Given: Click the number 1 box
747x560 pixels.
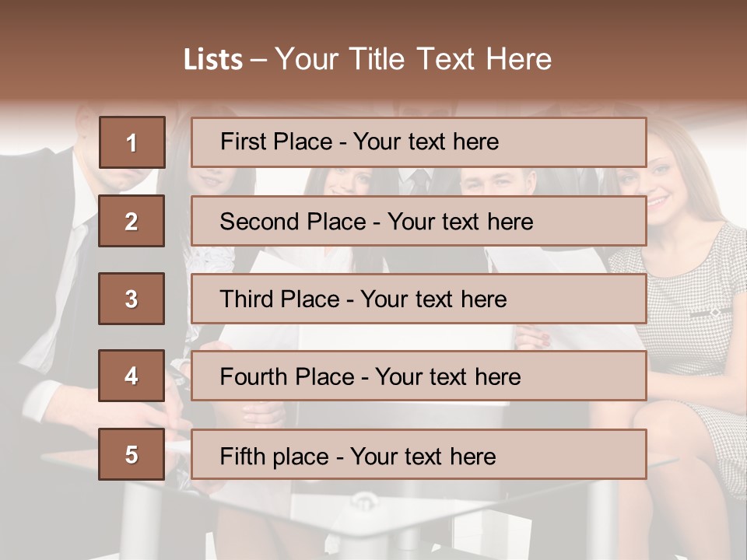Looking at the screenshot, I should click(132, 142).
